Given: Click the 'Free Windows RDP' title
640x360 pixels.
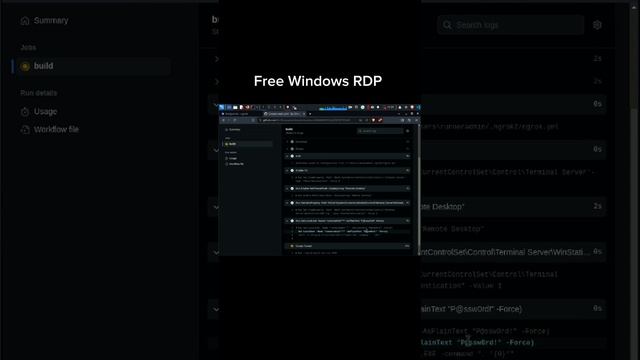Looking at the screenshot, I should pos(318,81).
